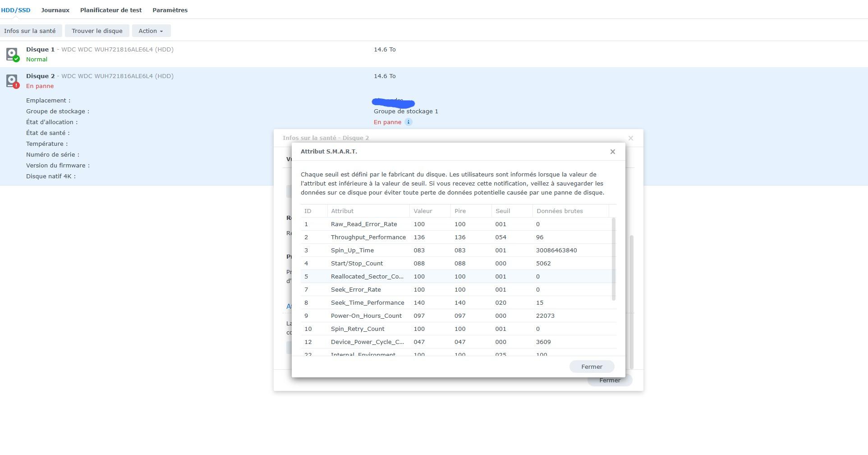The width and height of the screenshot is (868, 455).
Task: Select the Disque 2 title text
Action: [x=40, y=76]
